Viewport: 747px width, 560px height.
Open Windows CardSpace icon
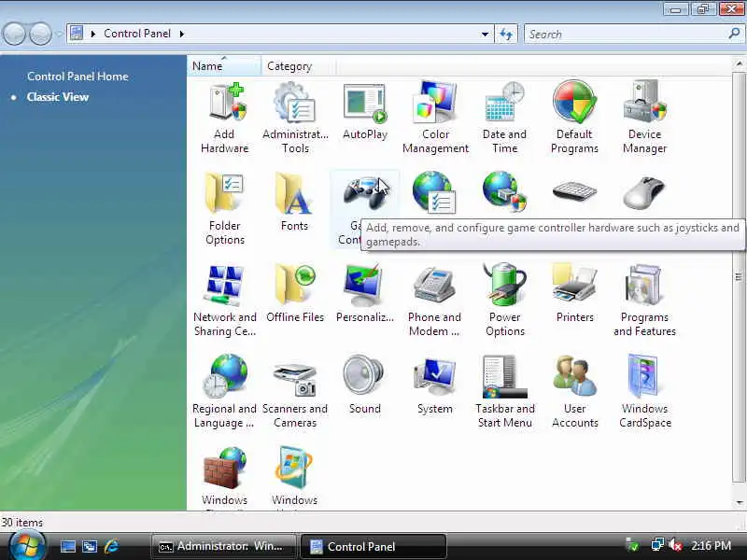(643, 376)
